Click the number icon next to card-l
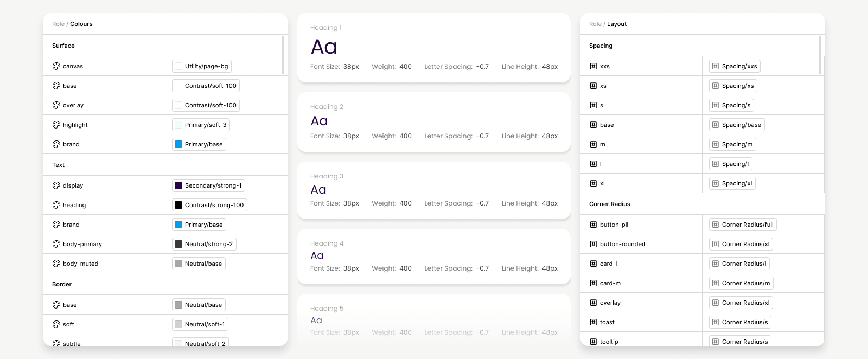 point(593,264)
